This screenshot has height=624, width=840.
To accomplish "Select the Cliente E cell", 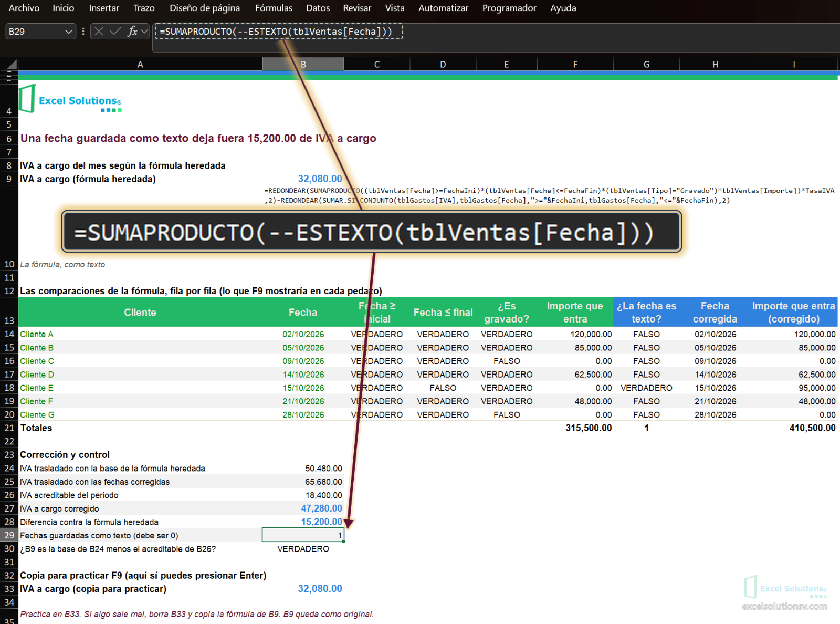I will [x=140, y=388].
